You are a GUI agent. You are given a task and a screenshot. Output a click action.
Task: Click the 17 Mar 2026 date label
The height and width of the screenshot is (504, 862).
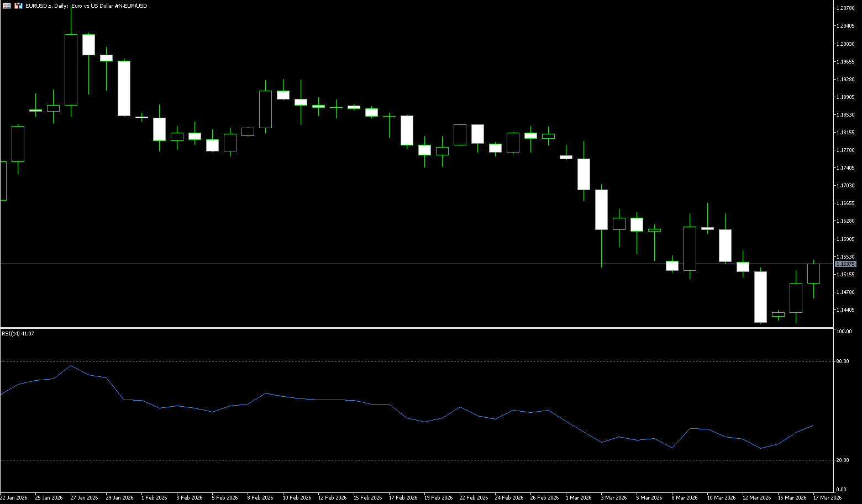827,497
